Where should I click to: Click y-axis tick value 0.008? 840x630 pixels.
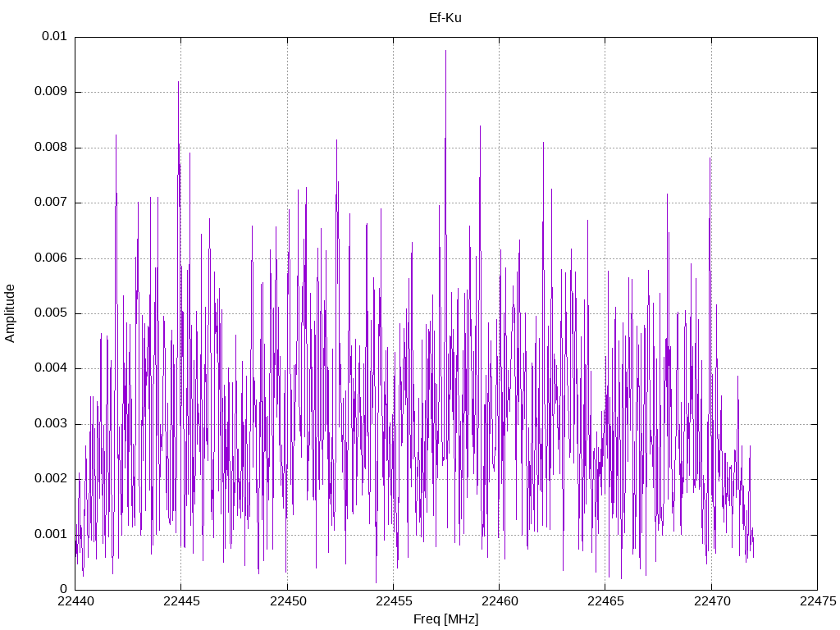pos(51,148)
